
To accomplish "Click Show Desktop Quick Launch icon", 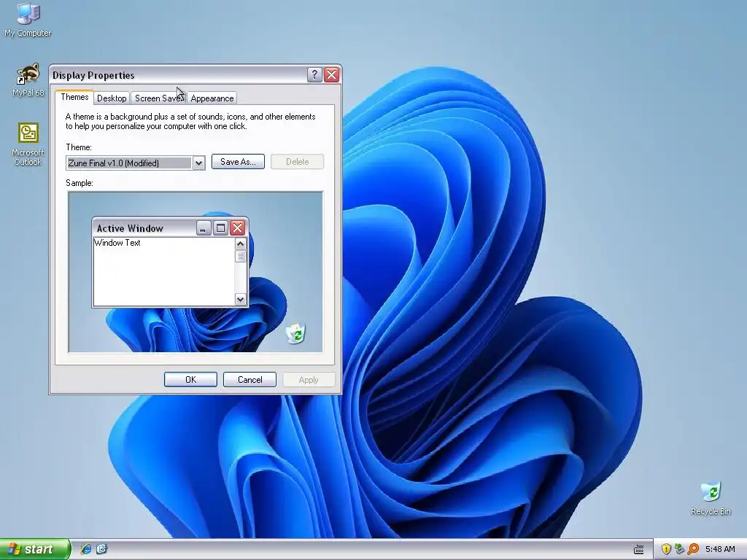I will point(101,549).
